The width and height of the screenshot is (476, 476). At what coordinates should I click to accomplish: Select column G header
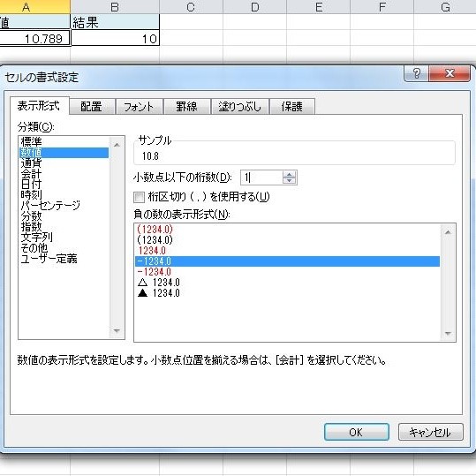click(x=445, y=7)
